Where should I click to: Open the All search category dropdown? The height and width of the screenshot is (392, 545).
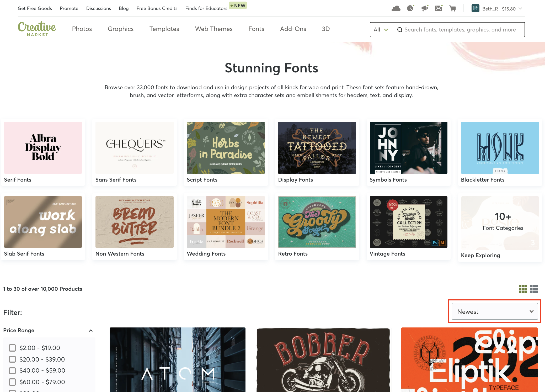(x=381, y=30)
